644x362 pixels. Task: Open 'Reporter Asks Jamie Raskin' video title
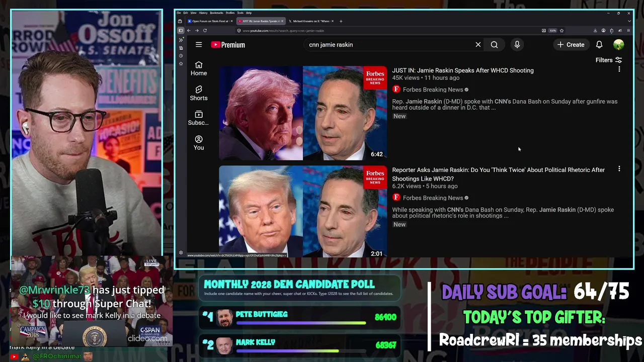pyautogui.click(x=499, y=174)
